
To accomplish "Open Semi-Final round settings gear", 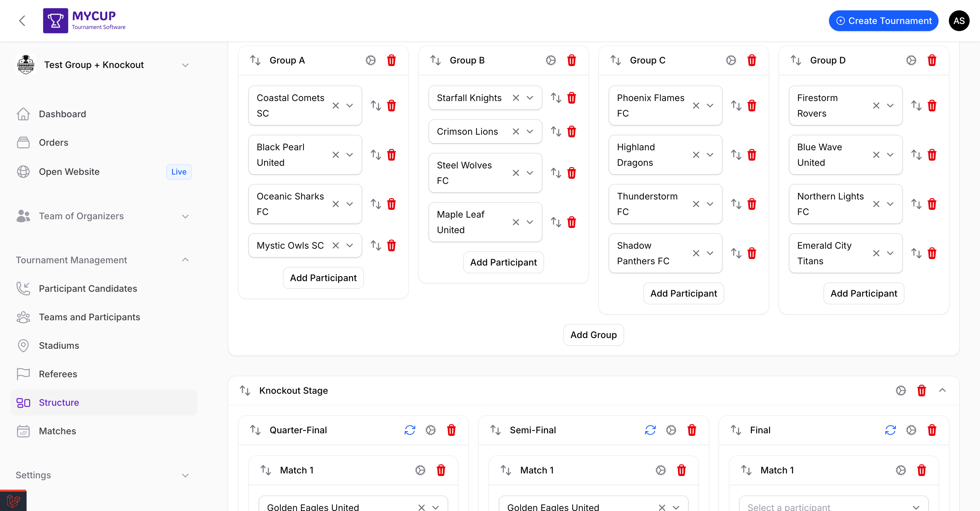I will coord(671,430).
